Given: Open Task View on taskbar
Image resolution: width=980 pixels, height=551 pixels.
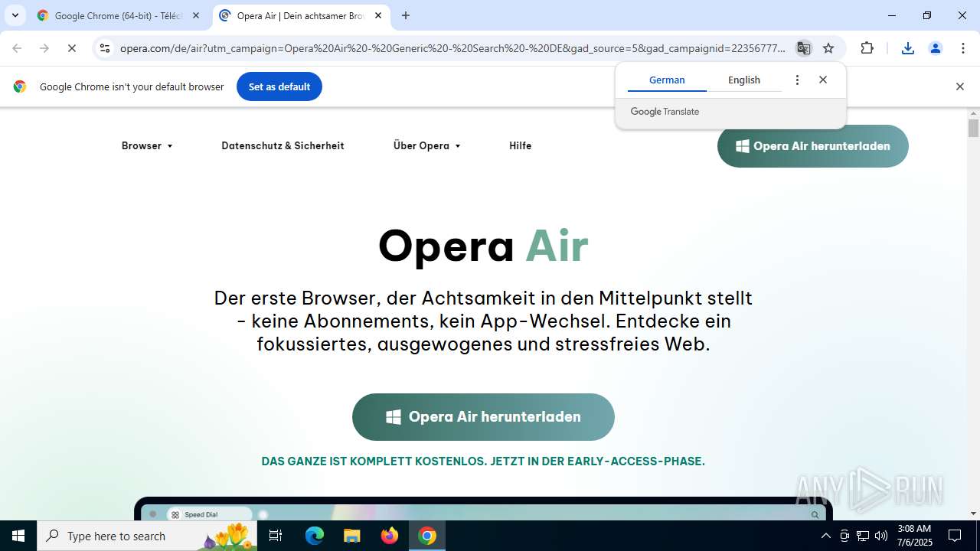Looking at the screenshot, I should click(x=276, y=536).
